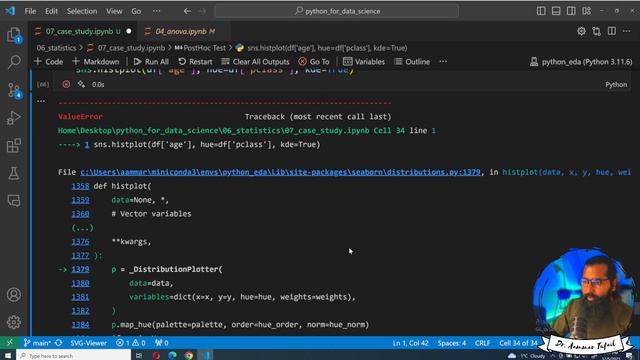640x360 pixels.
Task: Synchronize changes in status bar
Action: point(59,343)
